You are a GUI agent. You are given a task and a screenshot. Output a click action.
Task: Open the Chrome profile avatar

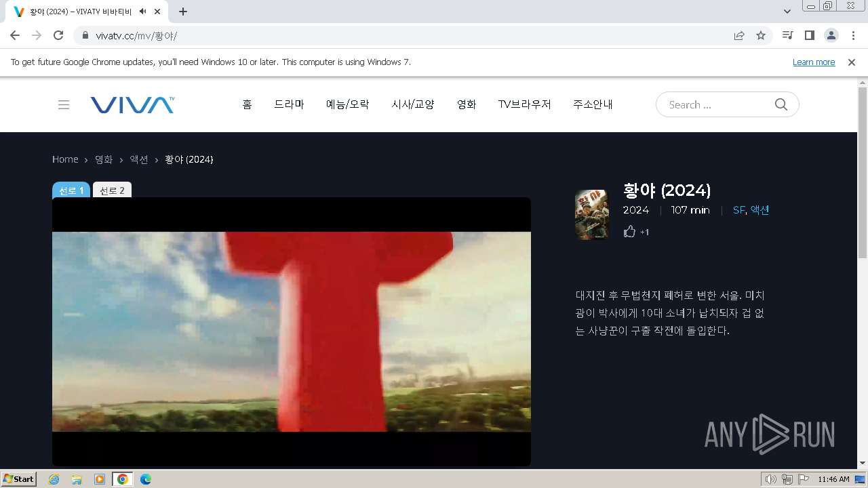point(831,35)
